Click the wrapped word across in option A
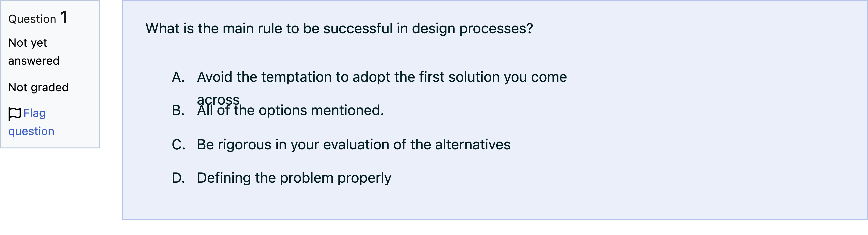Screen dimensions: 868x235 click(218, 100)
